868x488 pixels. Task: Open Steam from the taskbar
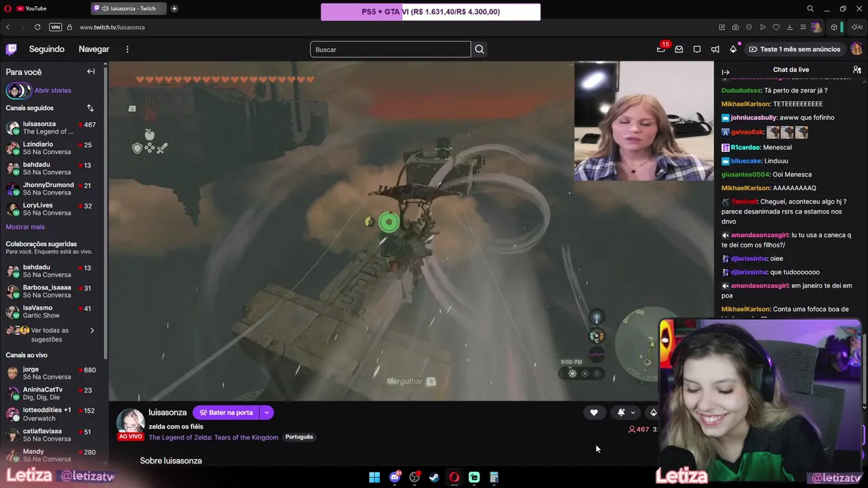coord(434,477)
